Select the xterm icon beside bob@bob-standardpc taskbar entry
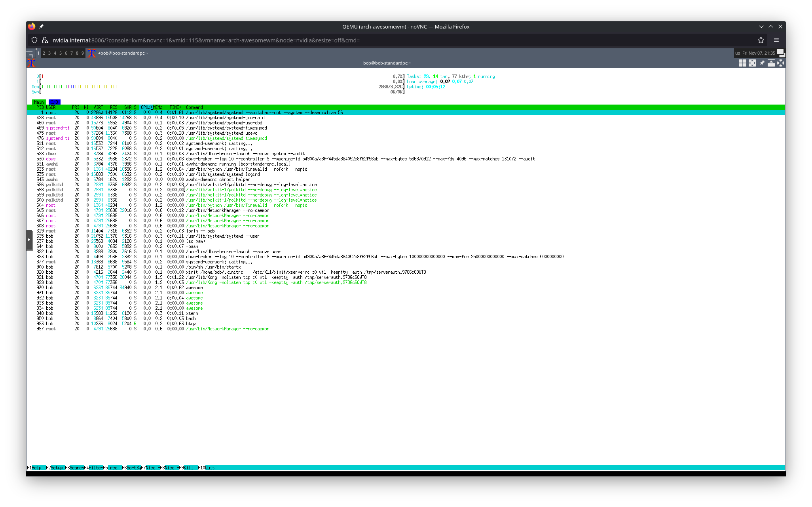The height and width of the screenshot is (507, 812). 91,53
